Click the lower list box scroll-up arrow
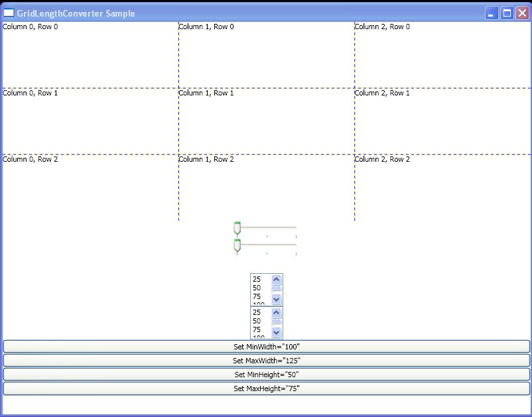The width and height of the screenshot is (532, 417). coord(277,312)
